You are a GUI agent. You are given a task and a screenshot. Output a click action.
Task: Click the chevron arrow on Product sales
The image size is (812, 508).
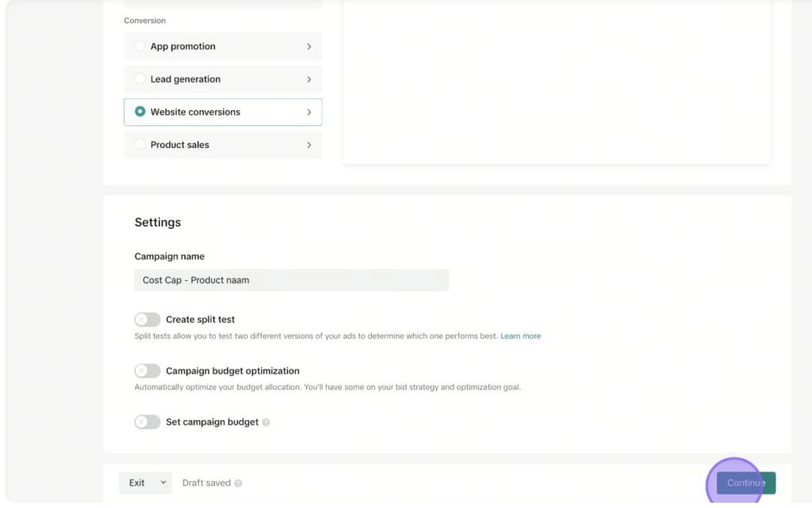click(309, 145)
